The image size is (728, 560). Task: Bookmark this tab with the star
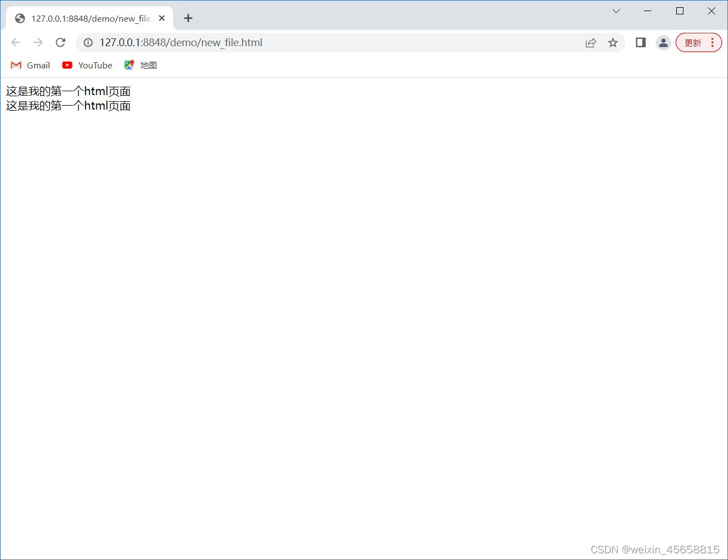[613, 43]
